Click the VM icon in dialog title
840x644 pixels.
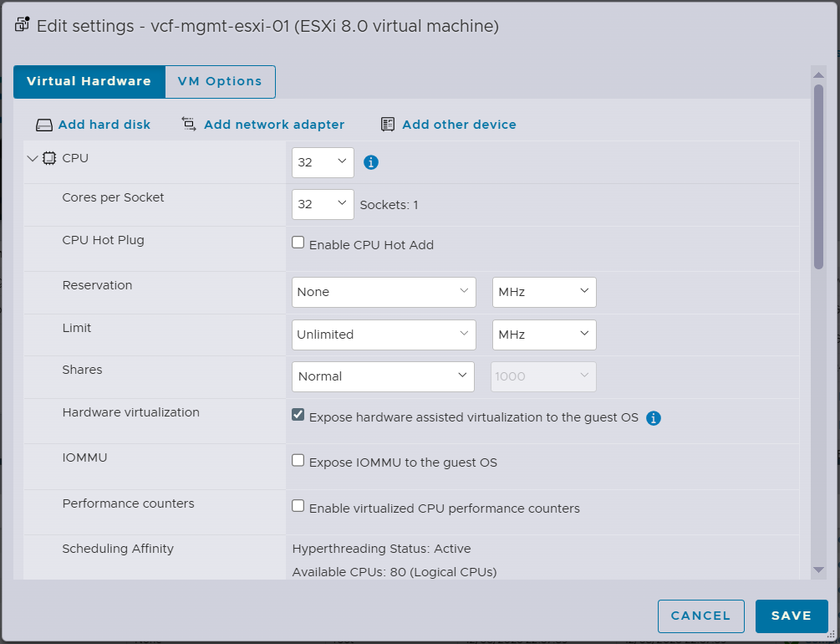point(23,24)
